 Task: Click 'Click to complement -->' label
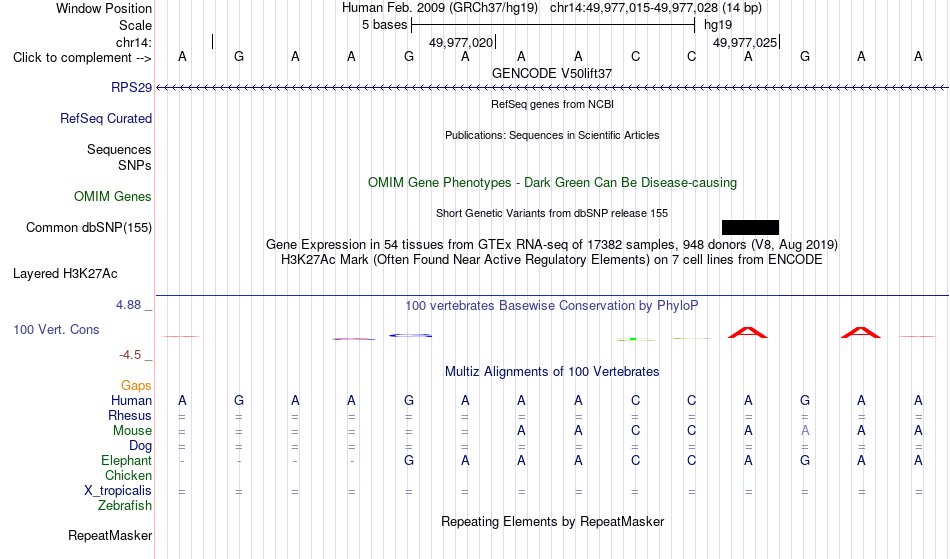coord(82,58)
